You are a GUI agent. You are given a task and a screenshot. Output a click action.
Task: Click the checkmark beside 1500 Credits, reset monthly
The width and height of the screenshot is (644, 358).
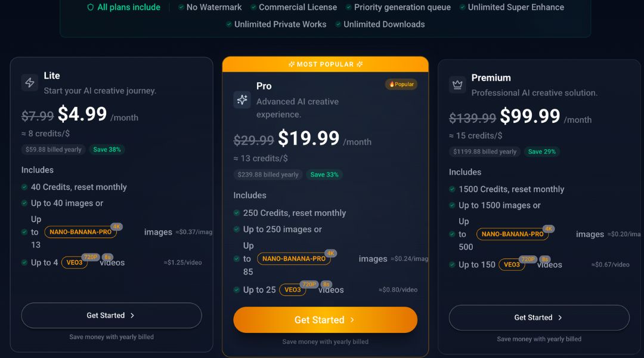coord(452,189)
